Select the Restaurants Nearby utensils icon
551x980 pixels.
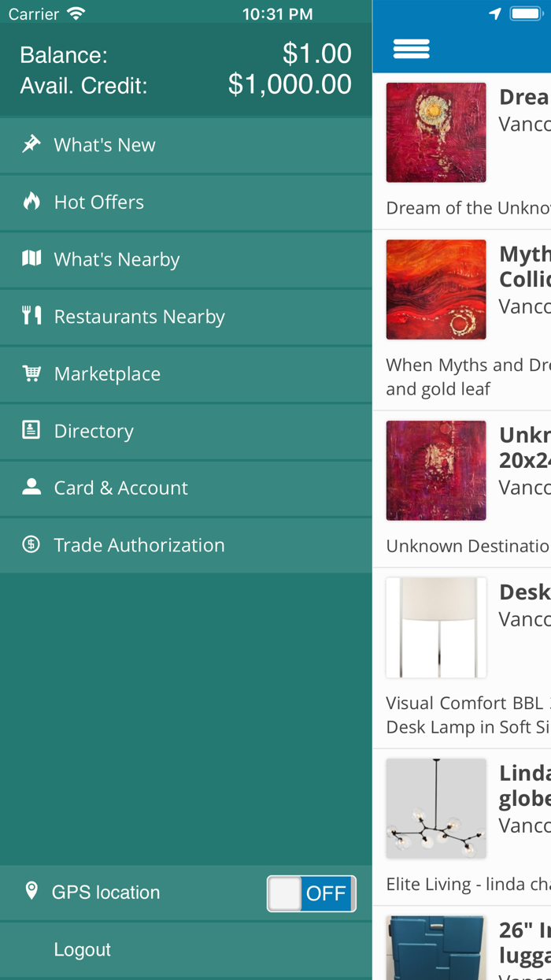point(31,316)
